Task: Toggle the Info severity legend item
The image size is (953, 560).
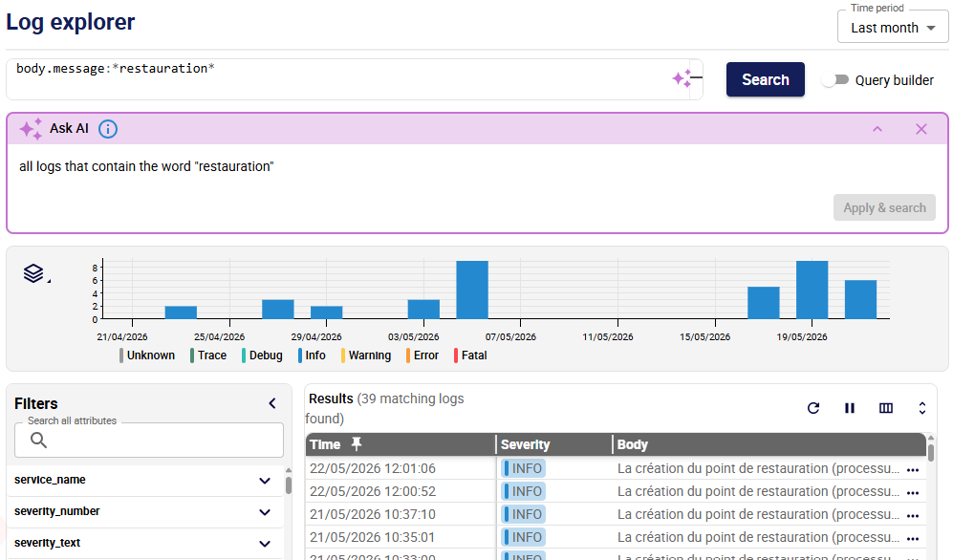Action: point(312,355)
